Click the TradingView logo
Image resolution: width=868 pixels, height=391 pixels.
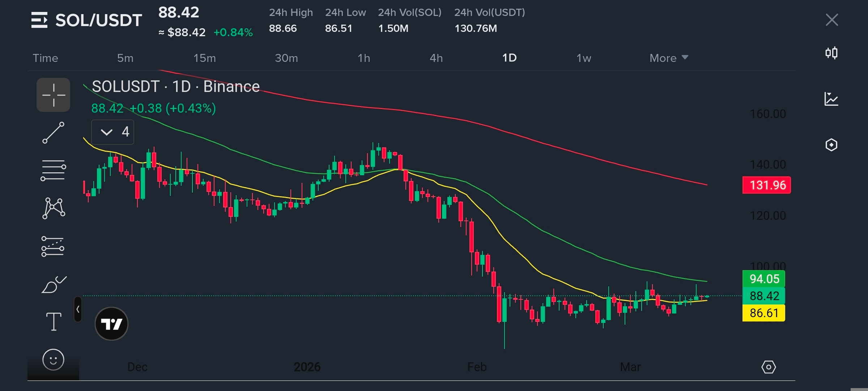(111, 324)
